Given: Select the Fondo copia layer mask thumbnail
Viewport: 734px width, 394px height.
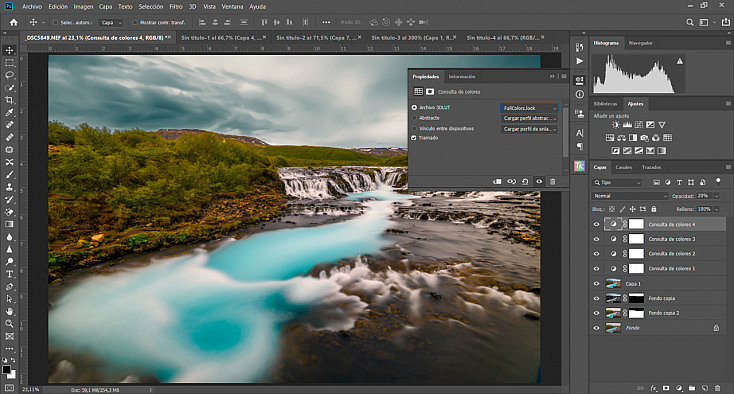Looking at the screenshot, I should click(636, 298).
